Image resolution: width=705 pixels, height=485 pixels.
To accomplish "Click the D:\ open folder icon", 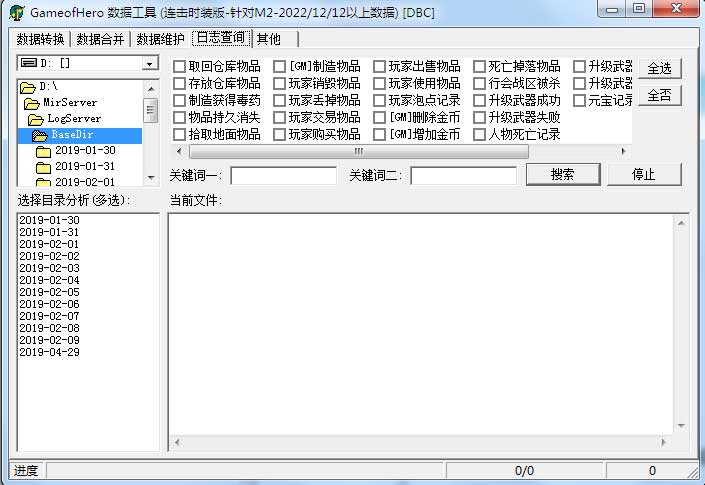I will (x=28, y=87).
